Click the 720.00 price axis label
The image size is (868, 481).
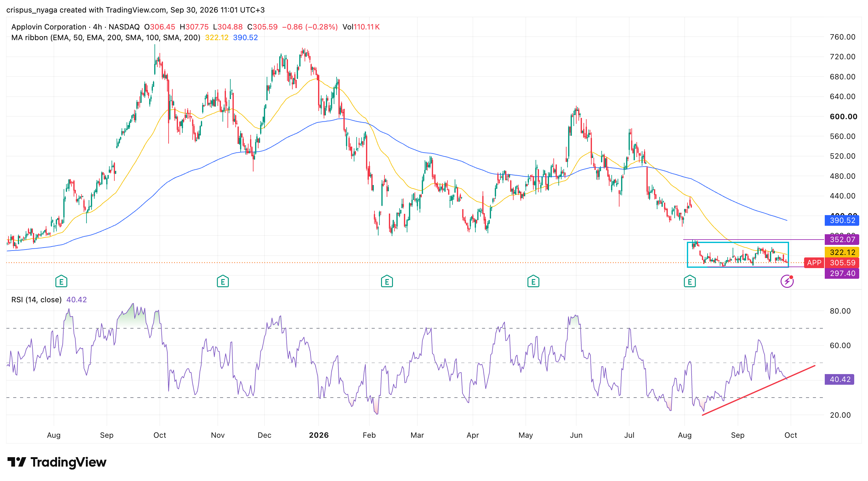click(x=842, y=57)
